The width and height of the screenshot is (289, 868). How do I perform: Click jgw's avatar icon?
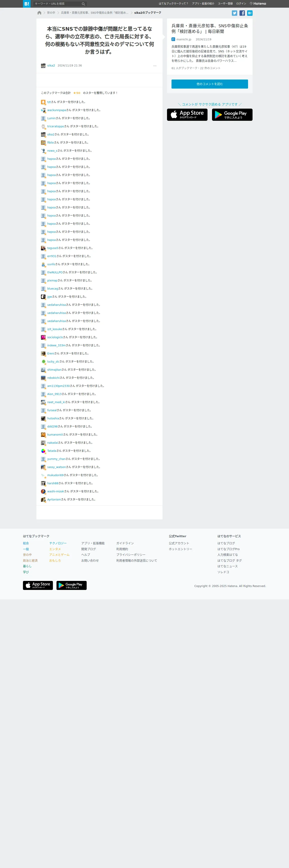point(43,297)
